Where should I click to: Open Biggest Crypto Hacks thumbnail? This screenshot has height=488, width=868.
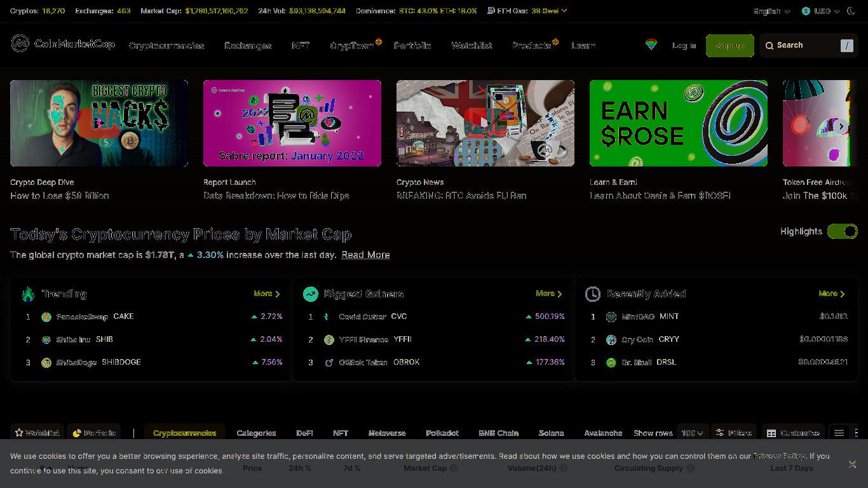click(x=99, y=123)
